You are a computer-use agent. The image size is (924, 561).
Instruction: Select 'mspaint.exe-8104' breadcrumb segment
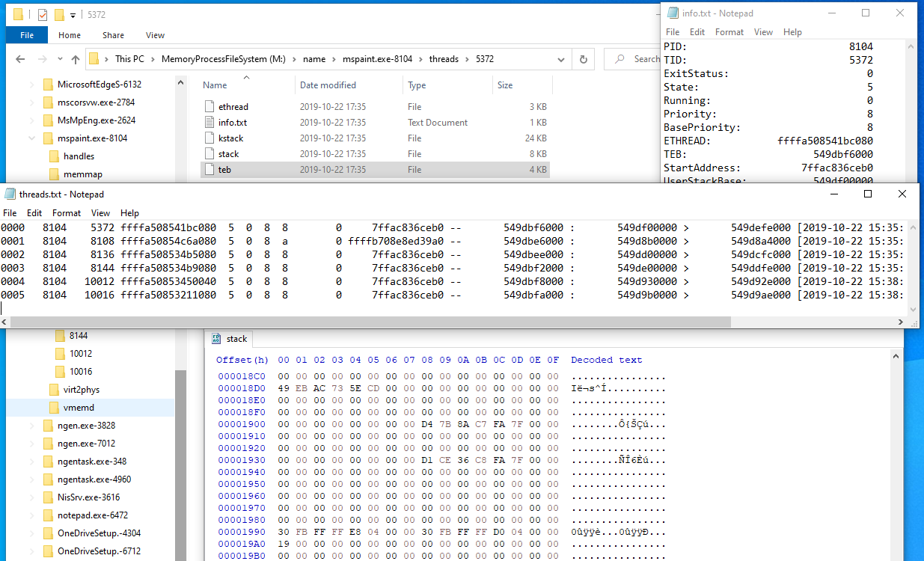tap(376, 59)
